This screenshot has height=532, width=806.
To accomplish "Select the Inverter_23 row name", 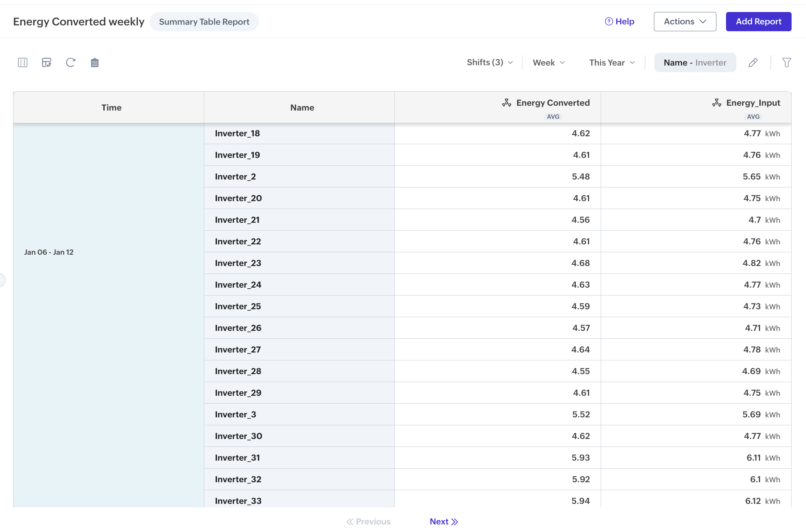I will [x=238, y=263].
